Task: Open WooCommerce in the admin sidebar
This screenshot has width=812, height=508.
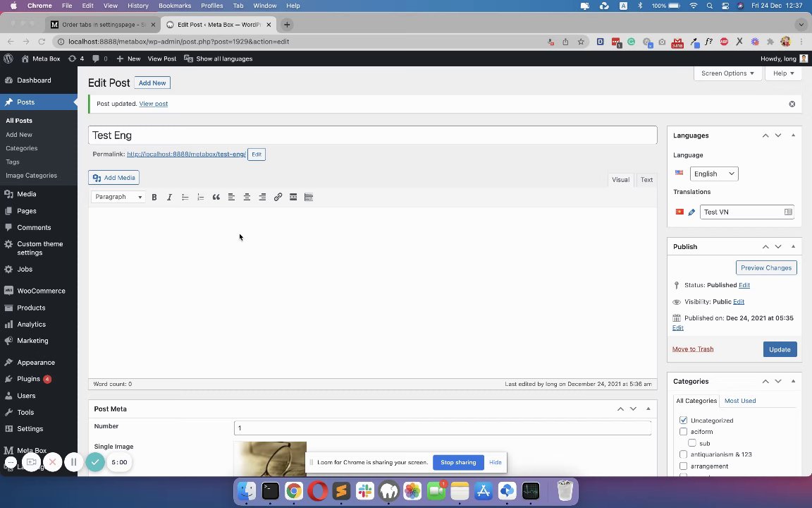Action: coord(39,291)
